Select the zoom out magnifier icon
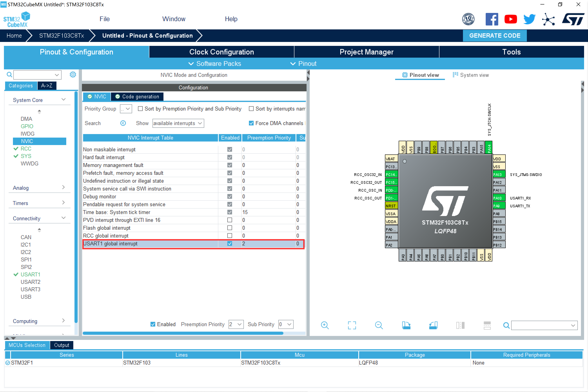Image resolution: width=588 pixels, height=392 pixels. [379, 325]
